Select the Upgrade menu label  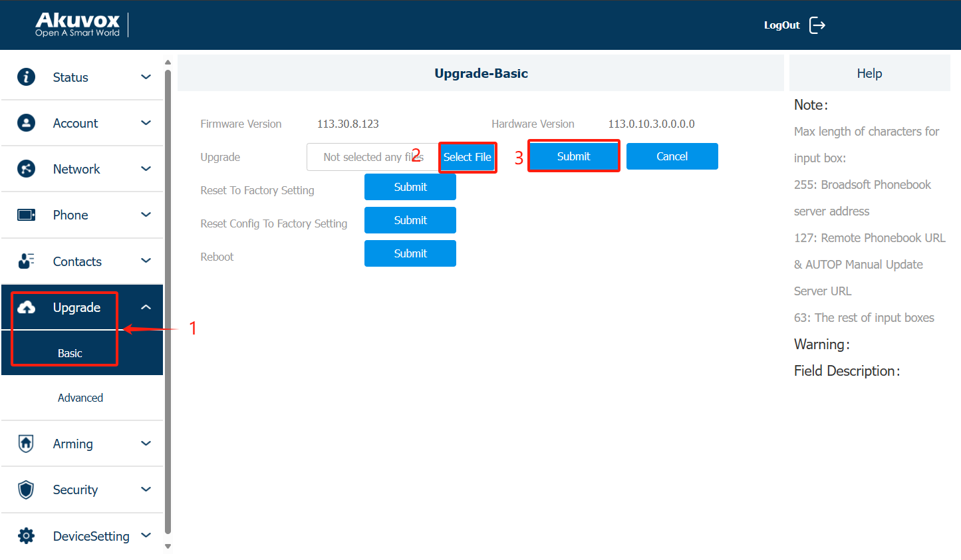(x=76, y=307)
